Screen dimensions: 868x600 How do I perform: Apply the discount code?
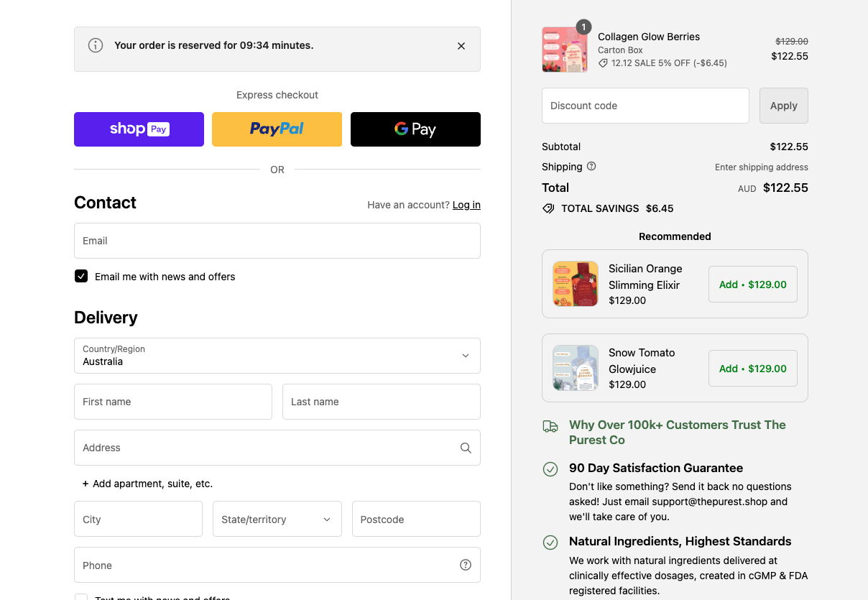pyautogui.click(x=784, y=106)
